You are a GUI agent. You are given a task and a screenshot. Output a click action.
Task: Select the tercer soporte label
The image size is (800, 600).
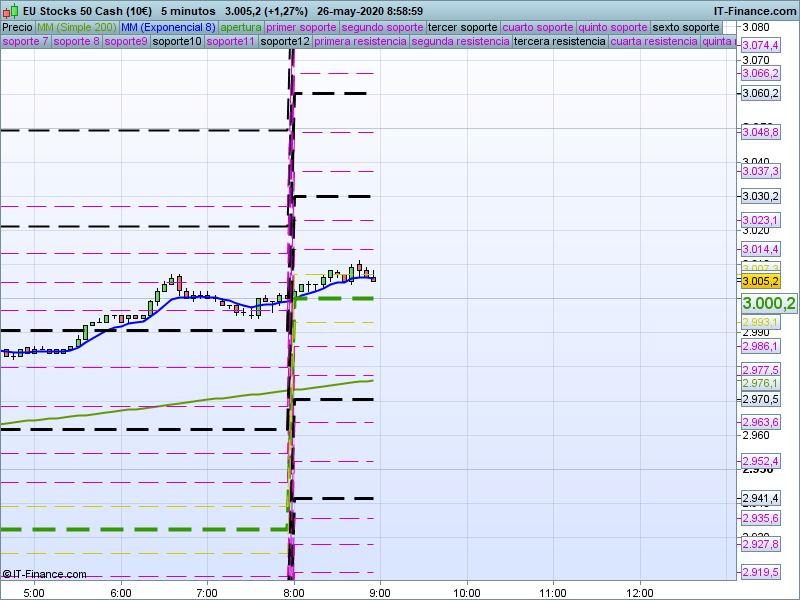[x=463, y=27]
